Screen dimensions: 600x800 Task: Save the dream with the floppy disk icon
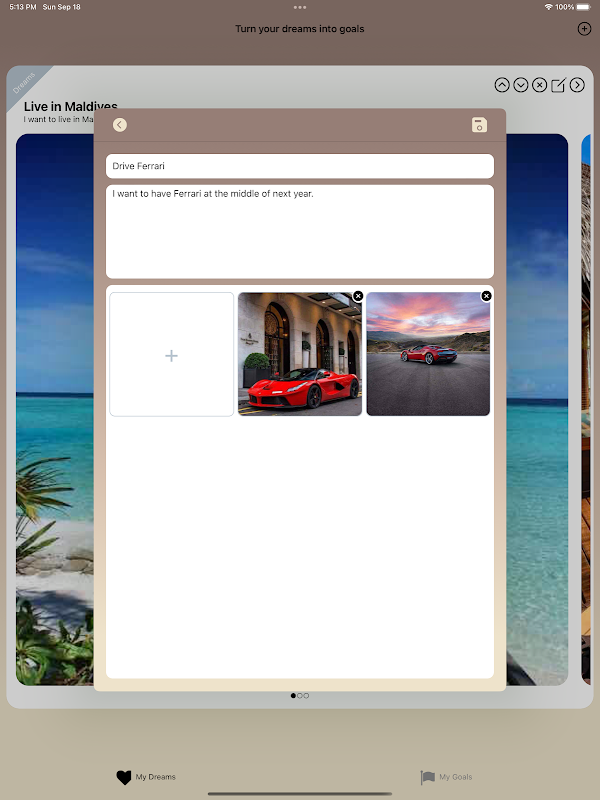479,125
